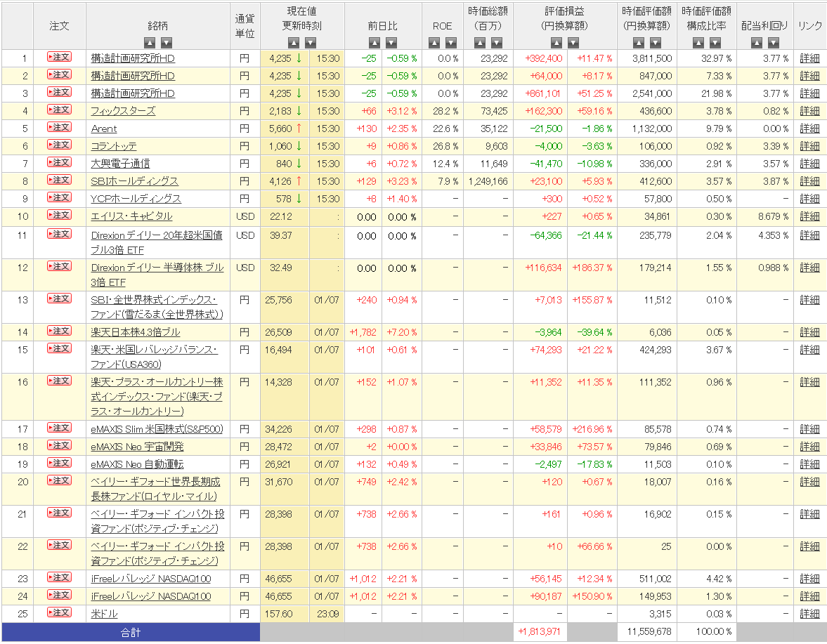Sort 現在値 column ascending arrow

pos(294,43)
